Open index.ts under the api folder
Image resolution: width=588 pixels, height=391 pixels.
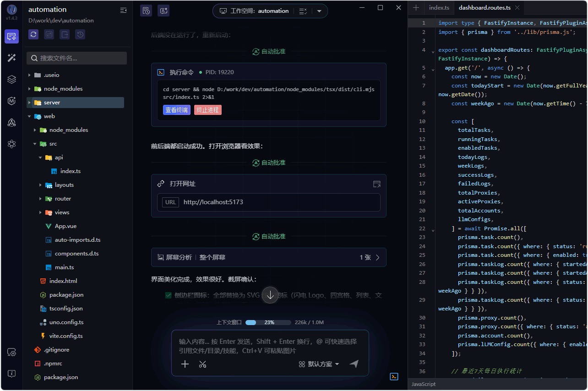click(x=70, y=171)
